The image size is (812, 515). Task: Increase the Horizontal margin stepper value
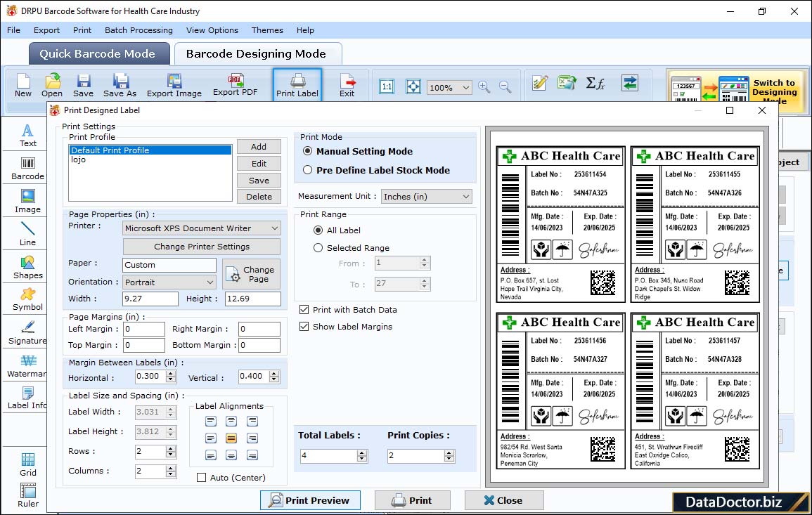pos(171,373)
